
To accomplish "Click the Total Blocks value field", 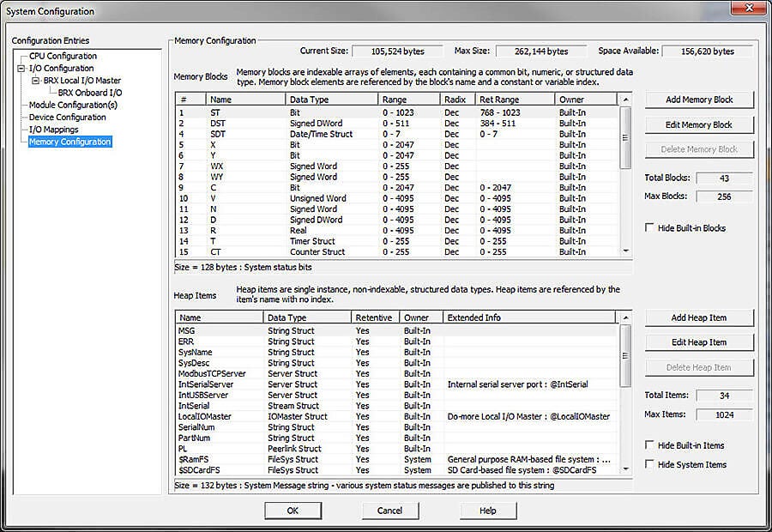I will (724, 178).
